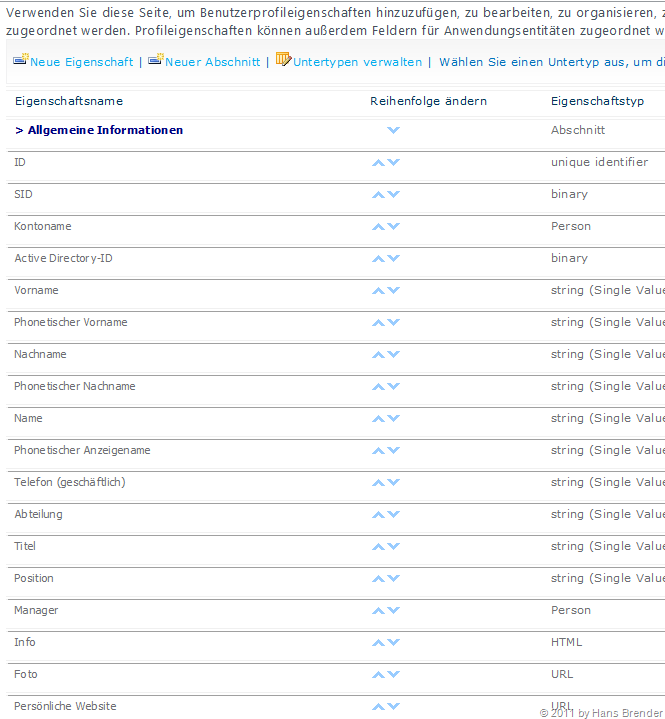Viewport: 665px width, 719px height.
Task: Move Vorname property up
Action: pos(378,291)
